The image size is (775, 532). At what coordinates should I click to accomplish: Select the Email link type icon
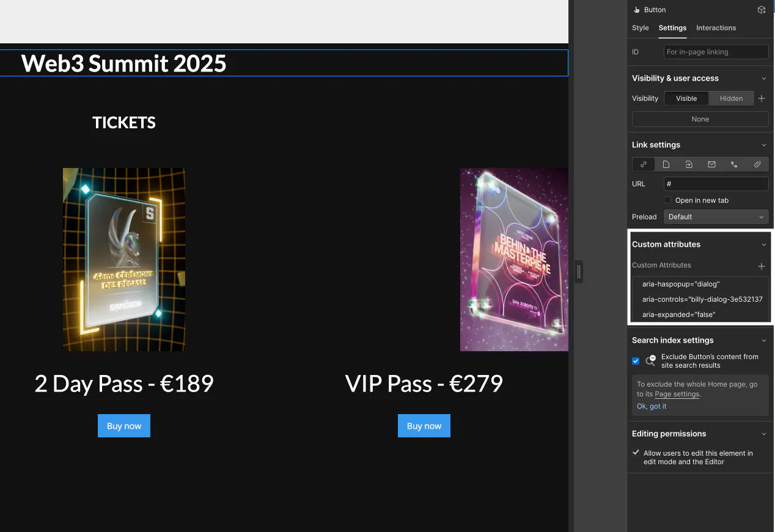(x=711, y=164)
